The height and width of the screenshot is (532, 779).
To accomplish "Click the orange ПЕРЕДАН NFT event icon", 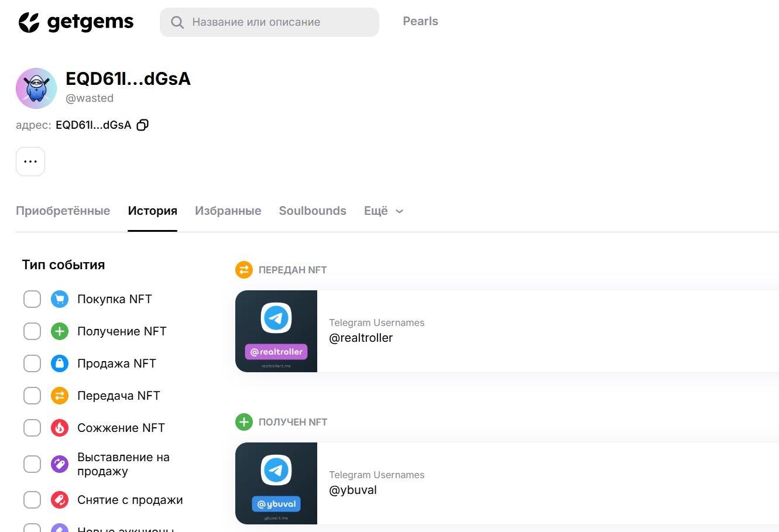I will pyautogui.click(x=244, y=270).
